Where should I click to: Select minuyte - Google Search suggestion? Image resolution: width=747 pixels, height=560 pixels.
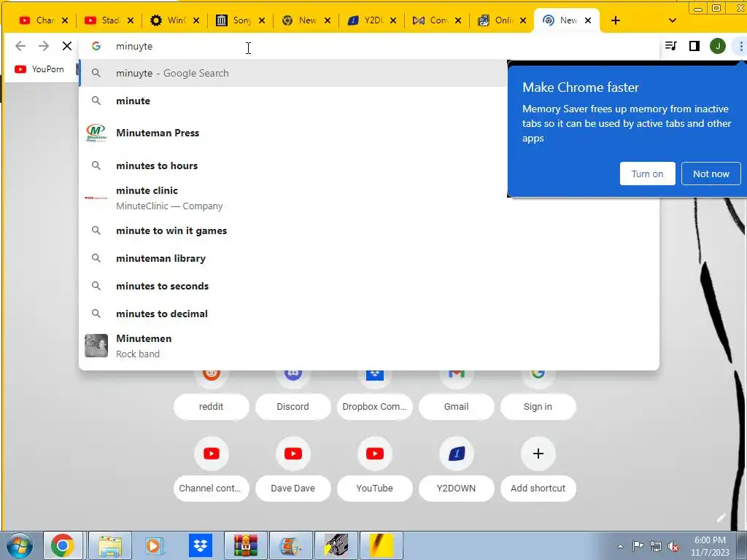point(293,74)
